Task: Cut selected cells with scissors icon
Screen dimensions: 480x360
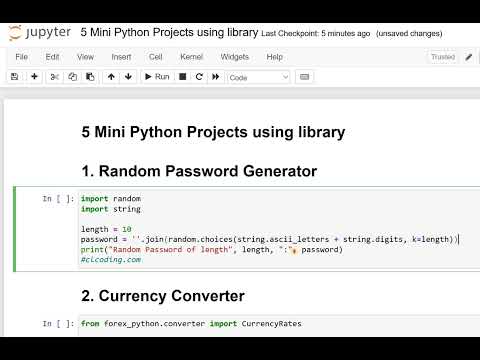Action: pos(54,77)
